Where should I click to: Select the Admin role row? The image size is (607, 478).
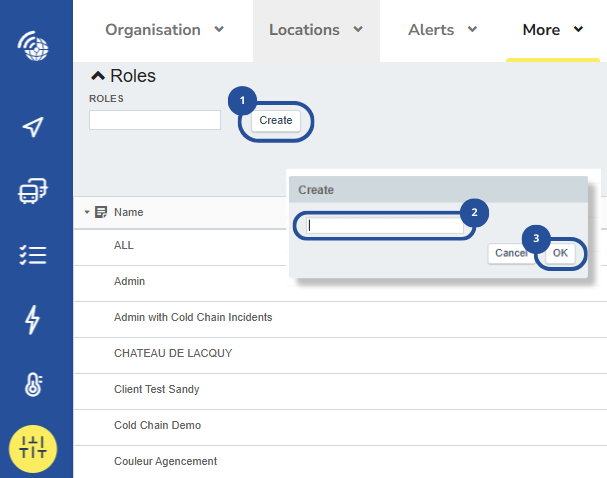[x=130, y=281]
